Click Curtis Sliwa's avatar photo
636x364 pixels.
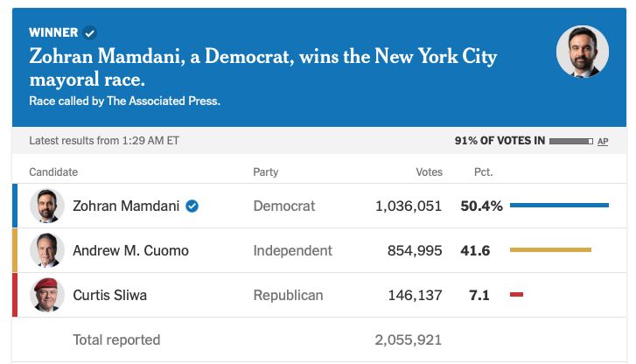pyautogui.click(x=47, y=296)
